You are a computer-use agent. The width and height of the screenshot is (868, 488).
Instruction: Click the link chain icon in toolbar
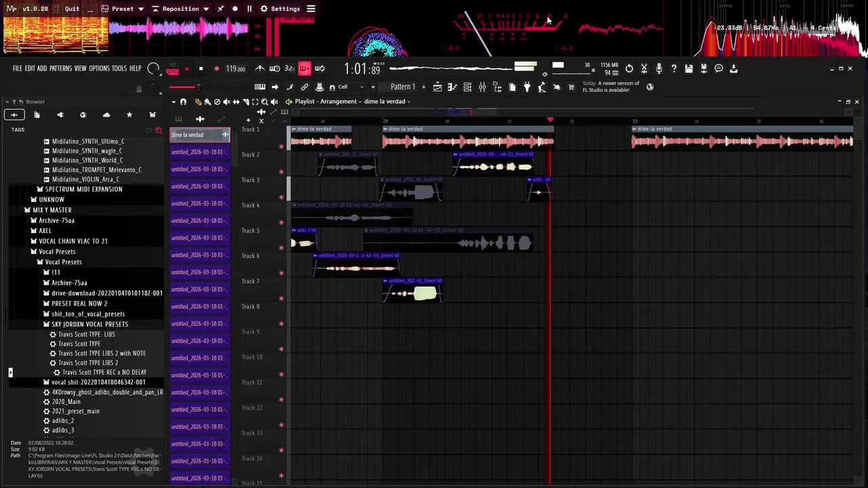pyautogui.click(x=304, y=87)
